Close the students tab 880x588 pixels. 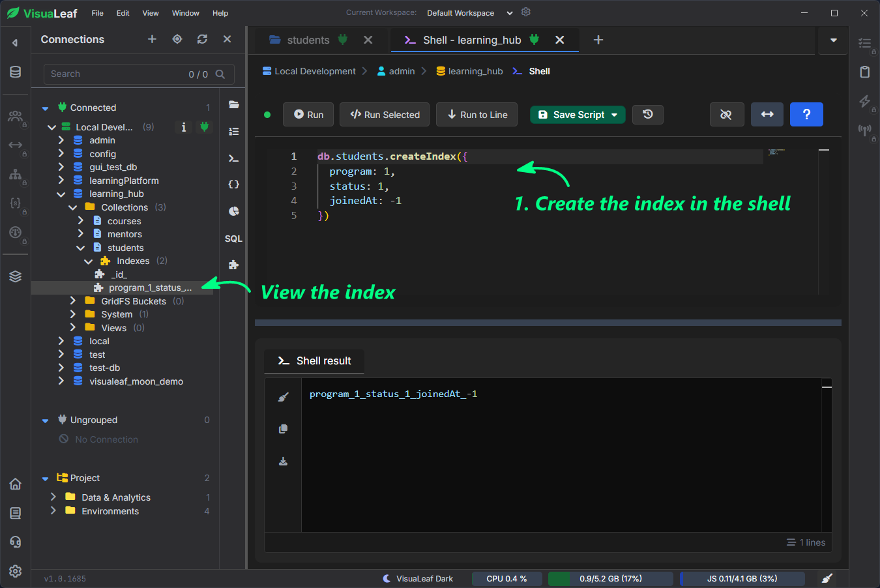tap(368, 40)
